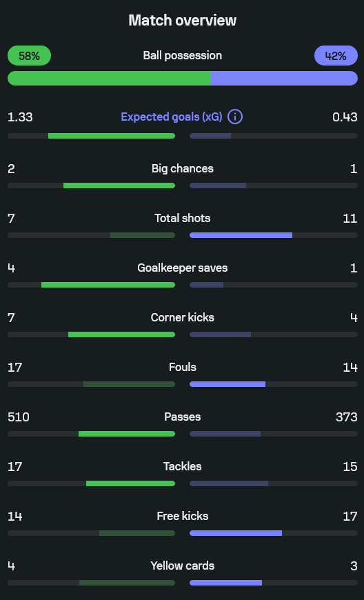The width and height of the screenshot is (364, 600).
Task: Click the home xG value 1.33
Action: (x=20, y=117)
